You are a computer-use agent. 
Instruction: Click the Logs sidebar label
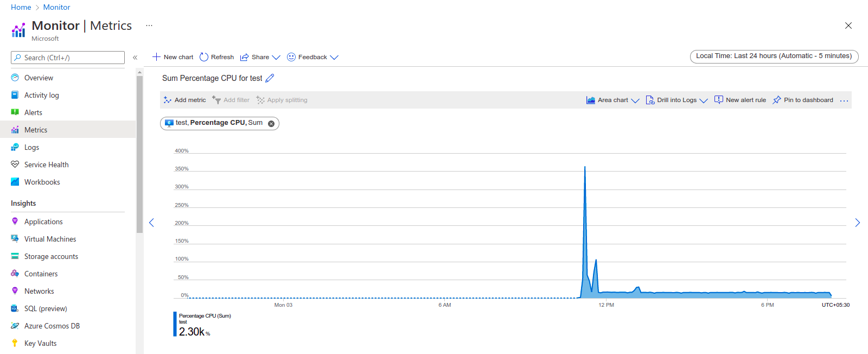point(31,147)
